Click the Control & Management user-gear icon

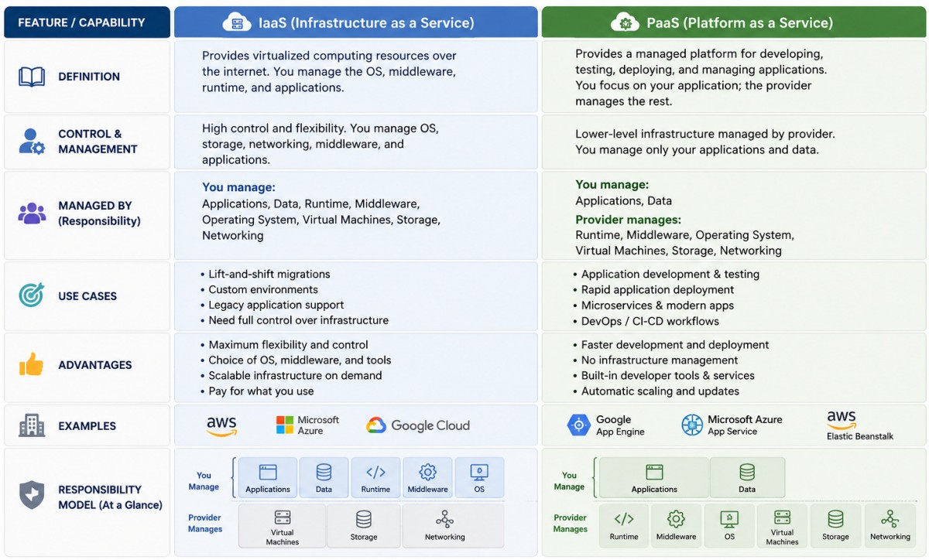click(x=32, y=142)
